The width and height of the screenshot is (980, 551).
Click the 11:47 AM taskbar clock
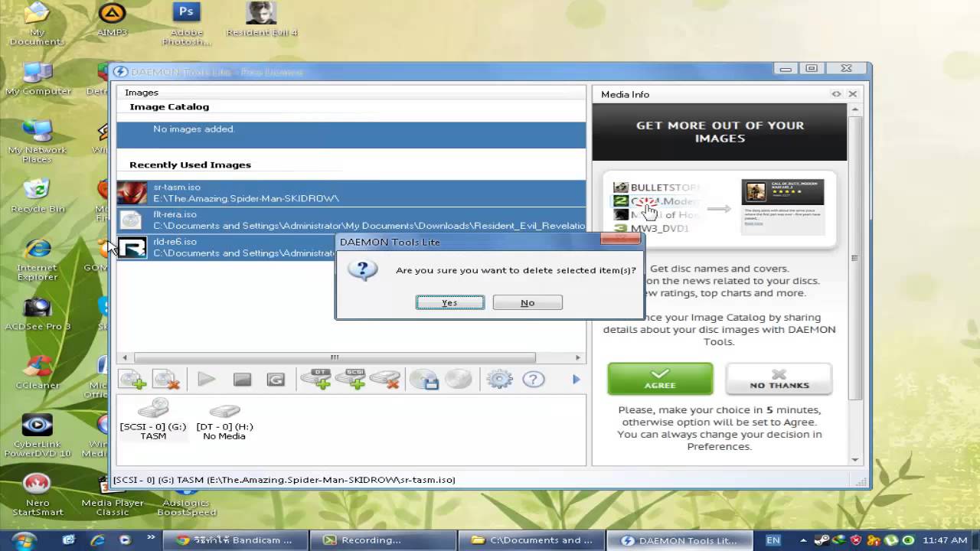pos(946,540)
